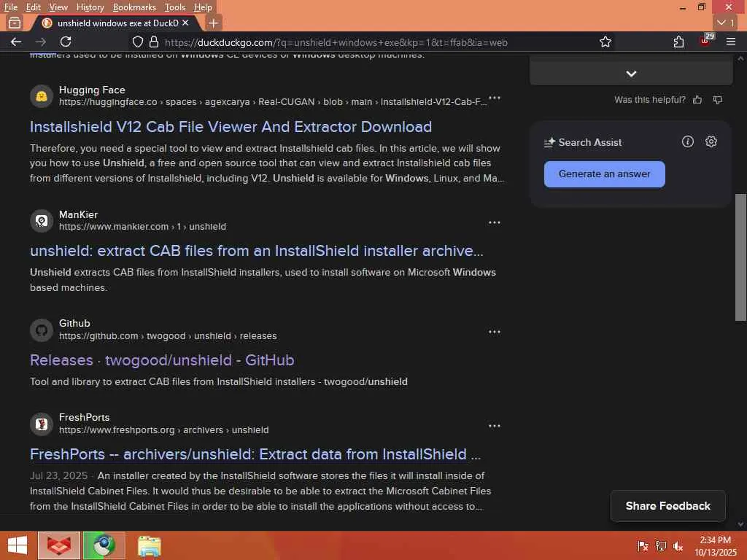Viewport: 747px width, 560px height.
Task: Click the Share Feedback button
Action: click(668, 506)
